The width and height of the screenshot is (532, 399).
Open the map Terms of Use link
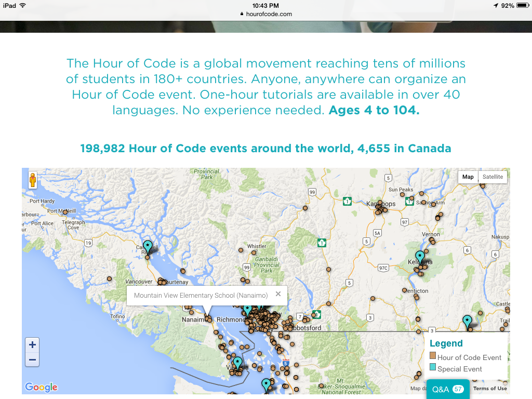490,389
